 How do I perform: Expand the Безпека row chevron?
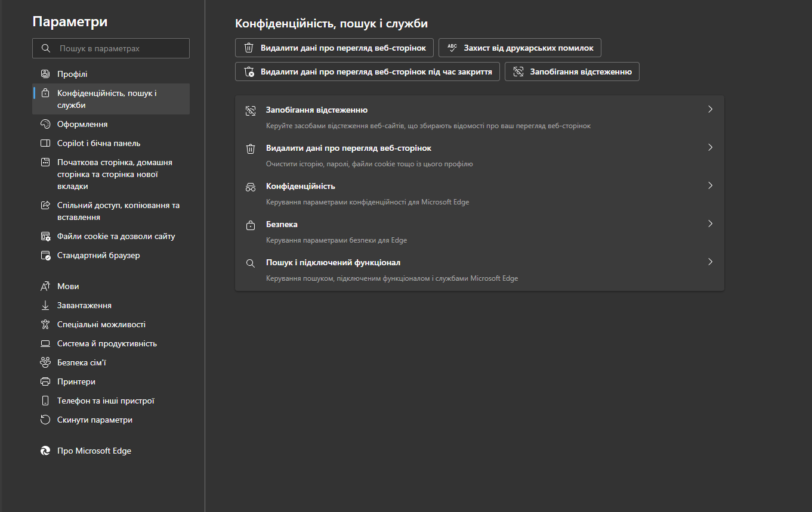(x=710, y=224)
